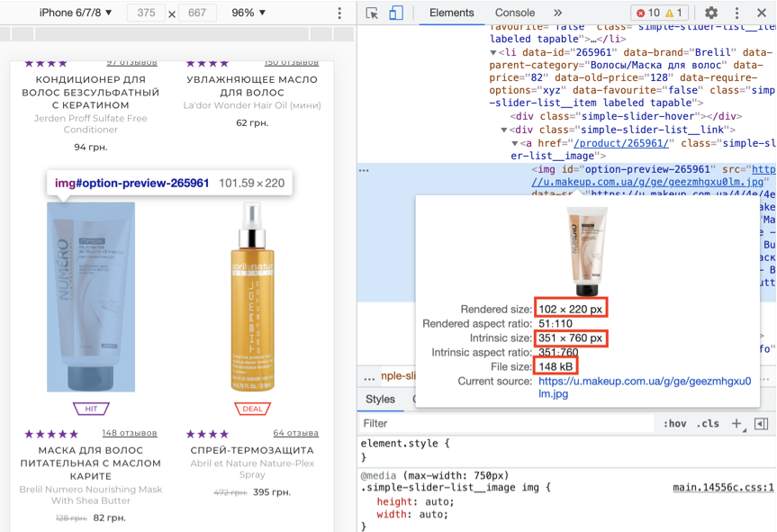777x532 pixels.
Task: Open DevTools settings gear
Action: [711, 14]
